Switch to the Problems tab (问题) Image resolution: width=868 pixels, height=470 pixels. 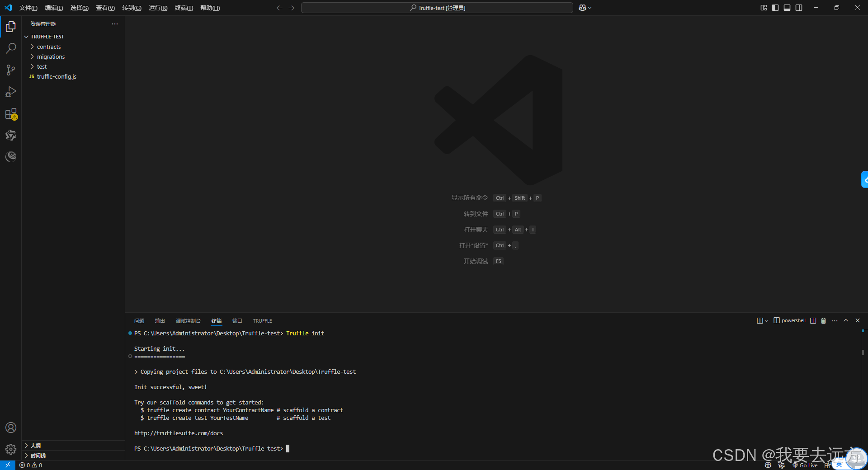coord(139,321)
